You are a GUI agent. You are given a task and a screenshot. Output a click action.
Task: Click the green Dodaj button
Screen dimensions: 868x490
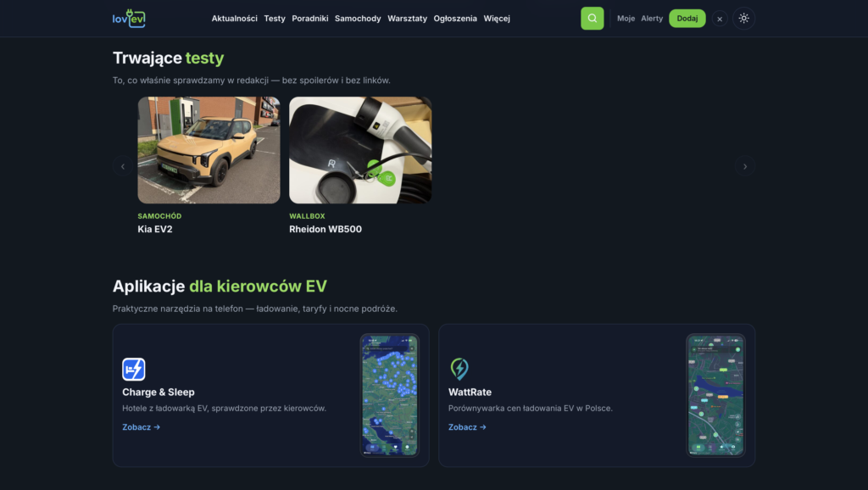687,19
